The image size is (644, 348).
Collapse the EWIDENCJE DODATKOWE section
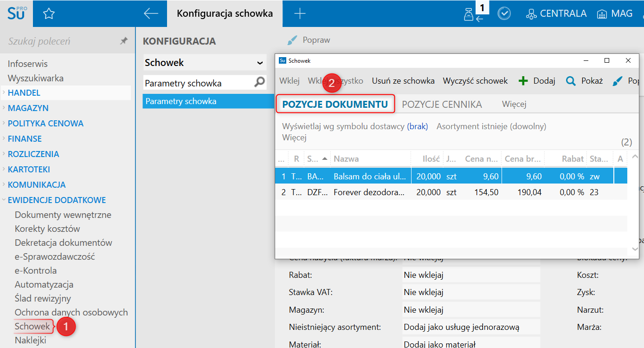click(4, 200)
